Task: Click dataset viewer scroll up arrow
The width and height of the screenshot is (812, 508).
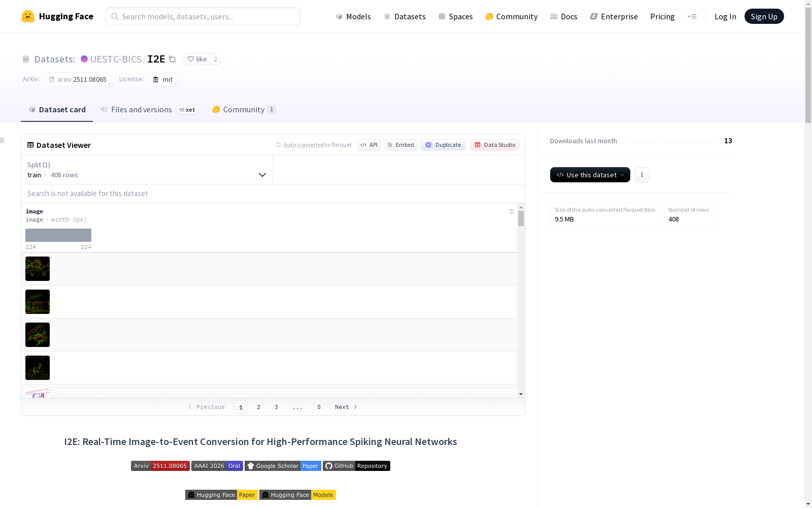Action: pyautogui.click(x=521, y=207)
